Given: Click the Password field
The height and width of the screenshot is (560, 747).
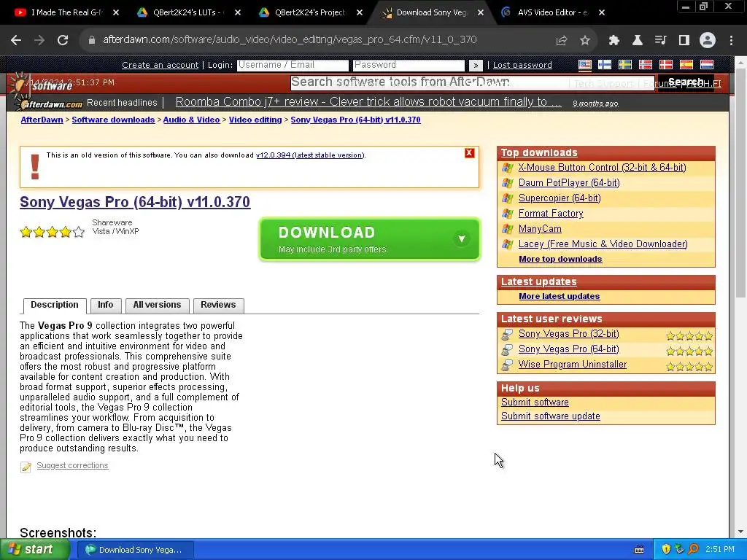Looking at the screenshot, I should (409, 65).
